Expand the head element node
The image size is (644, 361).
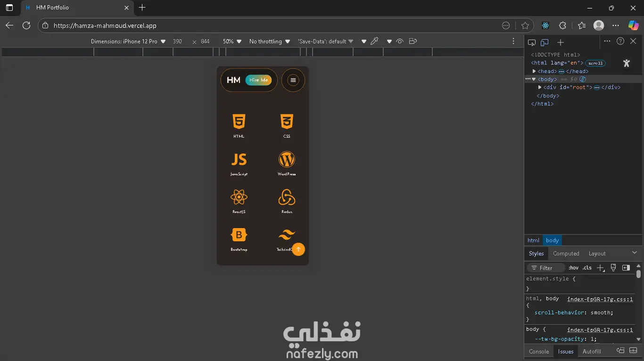pos(534,71)
